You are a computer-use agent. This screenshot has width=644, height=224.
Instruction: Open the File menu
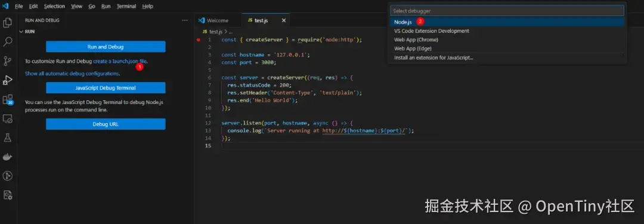[18, 6]
